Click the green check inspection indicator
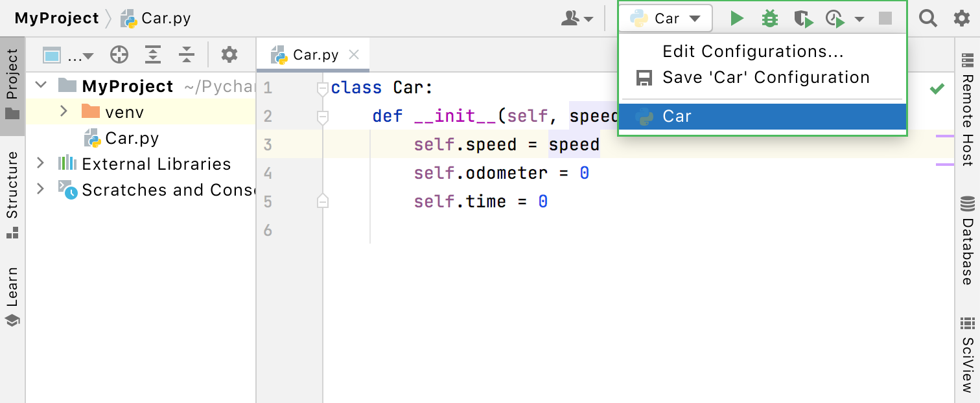980x403 pixels. (937, 88)
